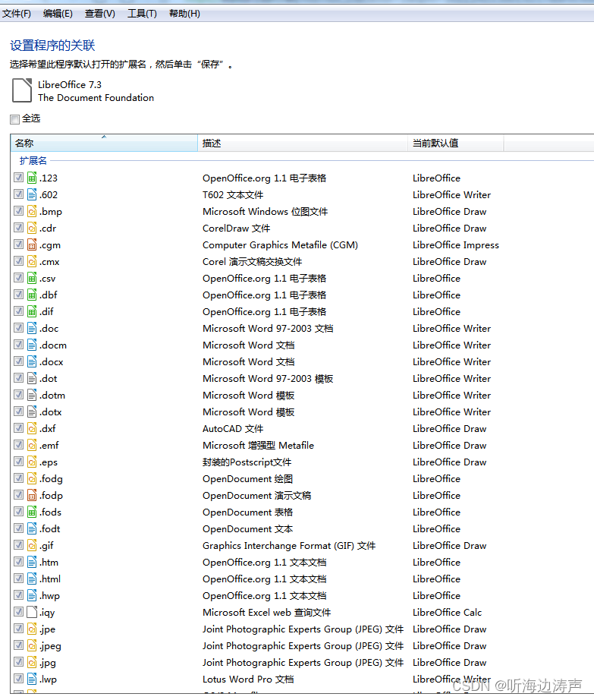The width and height of the screenshot is (594, 700).
Task: Click 'LibreOffice Impress' default value for .cgm
Action: pos(456,244)
